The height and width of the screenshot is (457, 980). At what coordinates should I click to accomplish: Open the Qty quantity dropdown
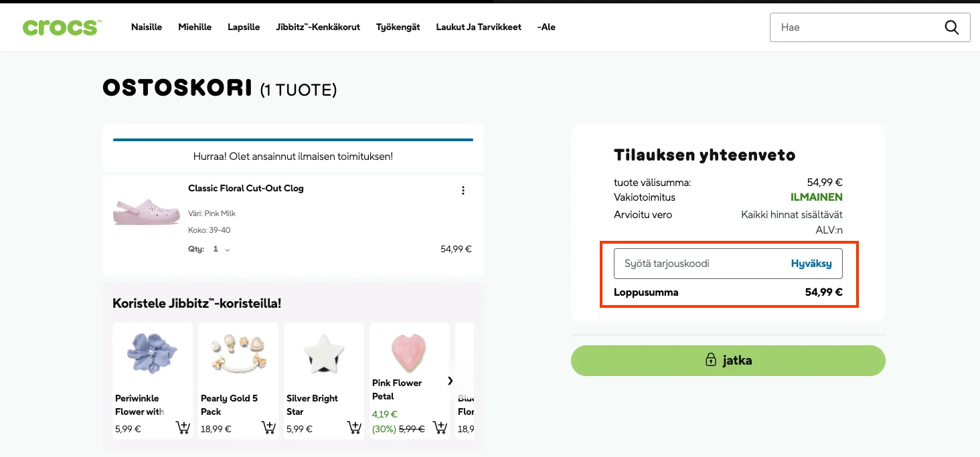tap(222, 249)
